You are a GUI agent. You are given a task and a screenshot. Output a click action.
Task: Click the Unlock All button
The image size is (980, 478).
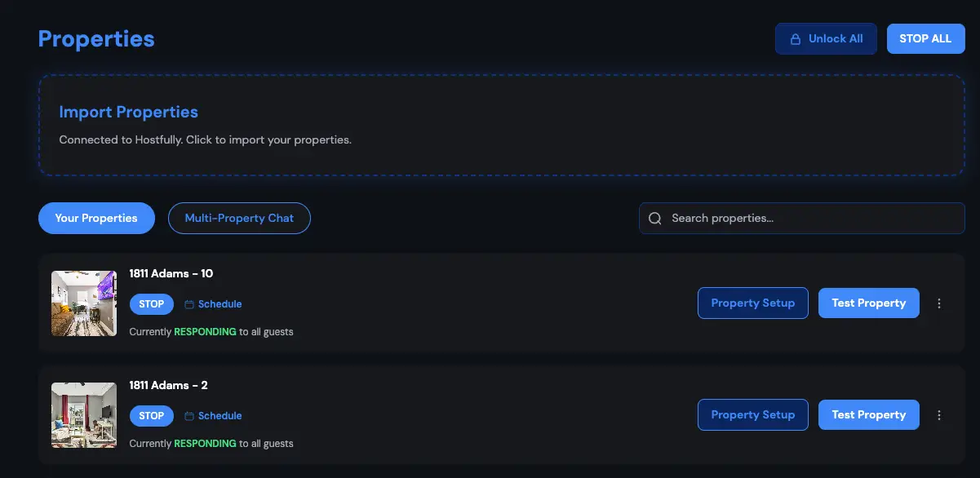pyautogui.click(x=826, y=38)
